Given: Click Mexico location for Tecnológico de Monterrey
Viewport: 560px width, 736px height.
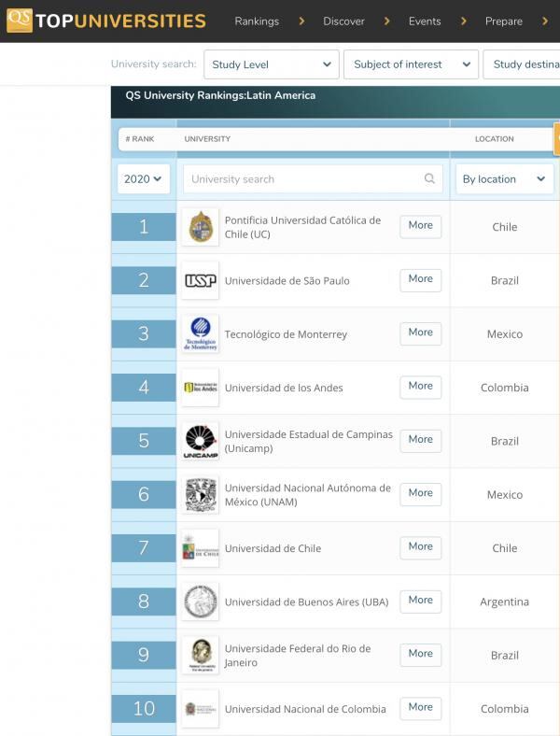Looking at the screenshot, I should click(x=505, y=334).
